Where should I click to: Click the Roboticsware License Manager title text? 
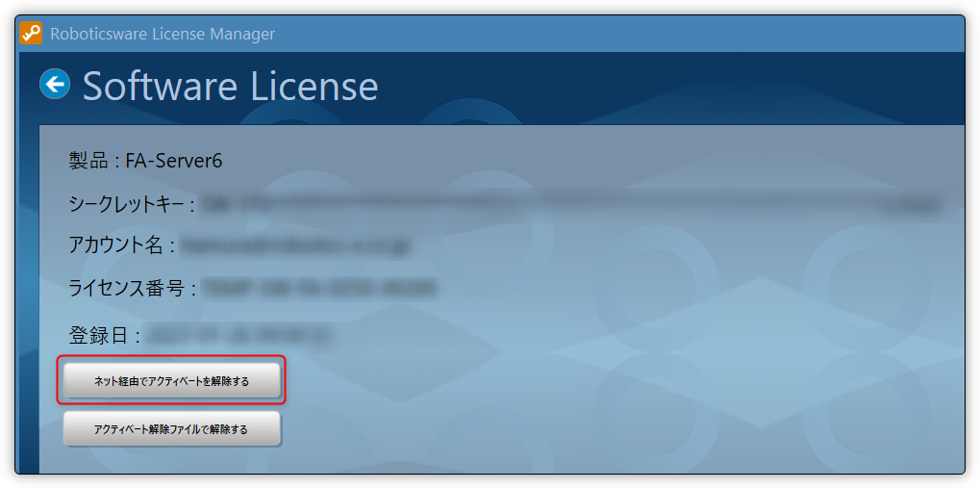[x=162, y=34]
